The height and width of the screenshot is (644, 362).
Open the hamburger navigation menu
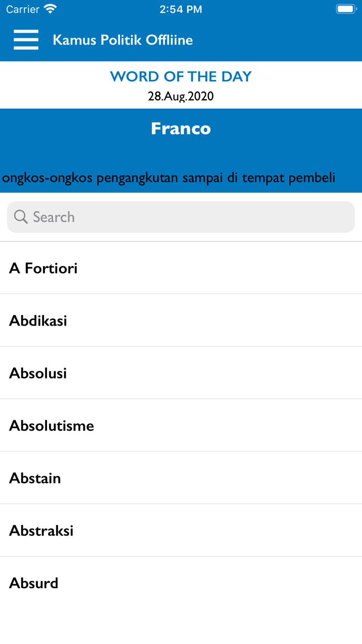(26, 39)
